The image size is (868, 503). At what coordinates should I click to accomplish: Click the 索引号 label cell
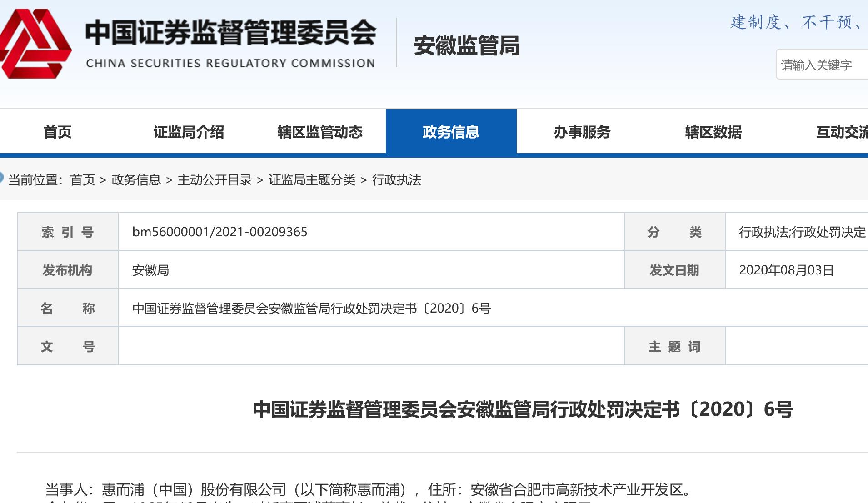coord(68,232)
